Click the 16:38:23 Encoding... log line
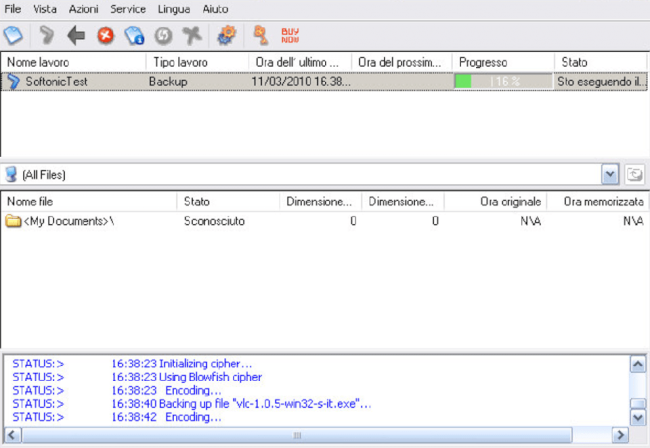650x448 pixels. click(166, 390)
